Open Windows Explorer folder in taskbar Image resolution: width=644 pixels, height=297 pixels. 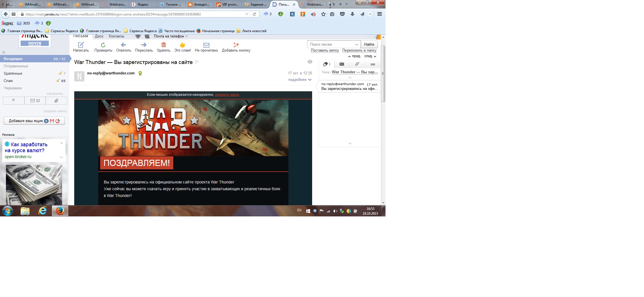pos(25,211)
